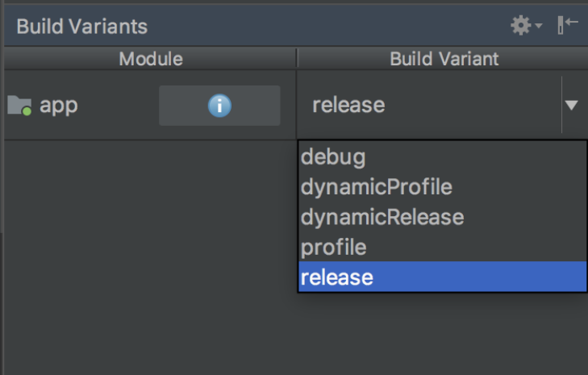Click the Module column header
Screen dimensions: 588x375
click(150, 59)
